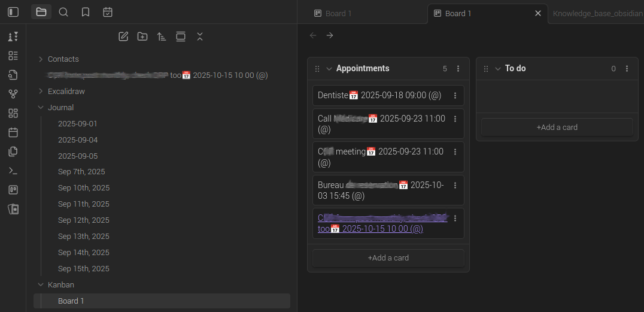
Task: Click the new folder icon
Action: pyautogui.click(x=142, y=37)
